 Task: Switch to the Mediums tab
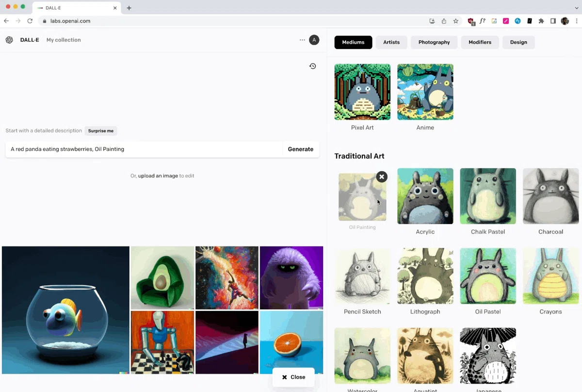tap(353, 42)
